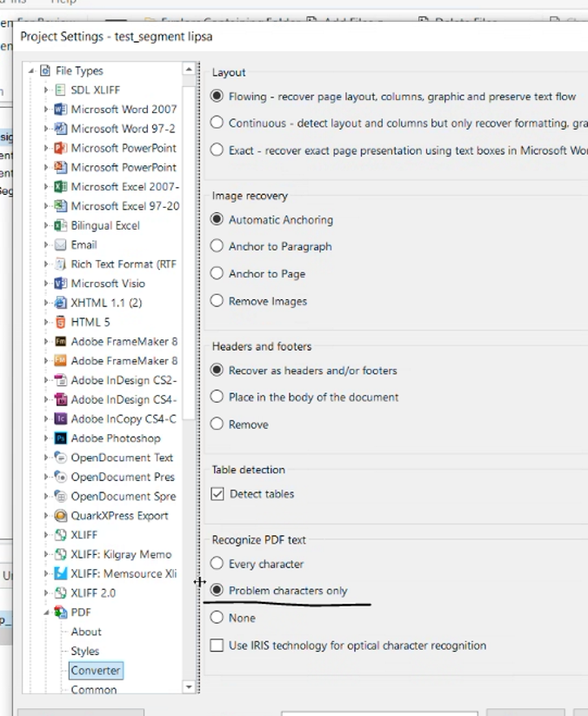Viewport: 588px width, 716px height.
Task: Expand the Bilingual Excel node
Action: tap(46, 225)
